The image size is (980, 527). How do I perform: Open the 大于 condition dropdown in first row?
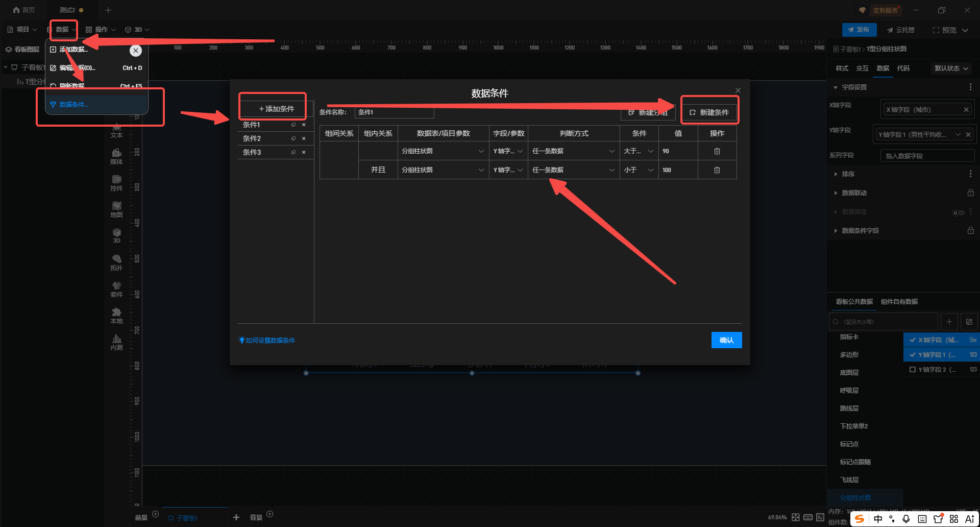click(638, 151)
